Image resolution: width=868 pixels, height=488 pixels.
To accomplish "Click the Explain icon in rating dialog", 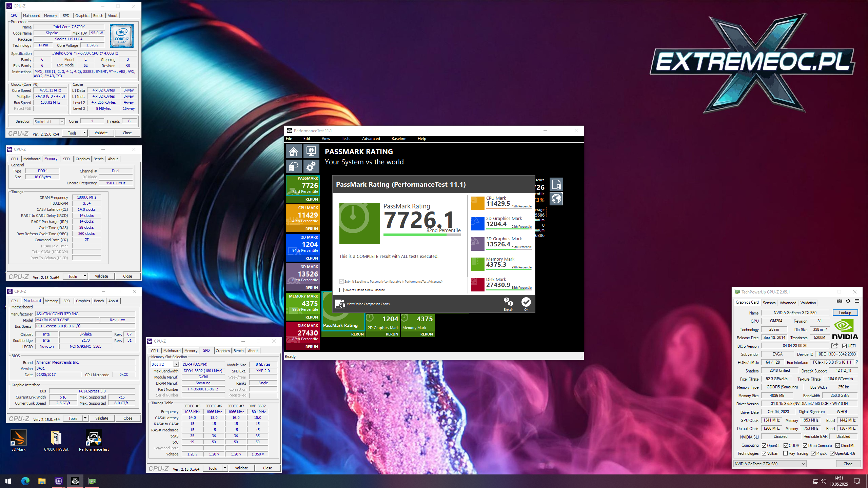I will tap(508, 303).
